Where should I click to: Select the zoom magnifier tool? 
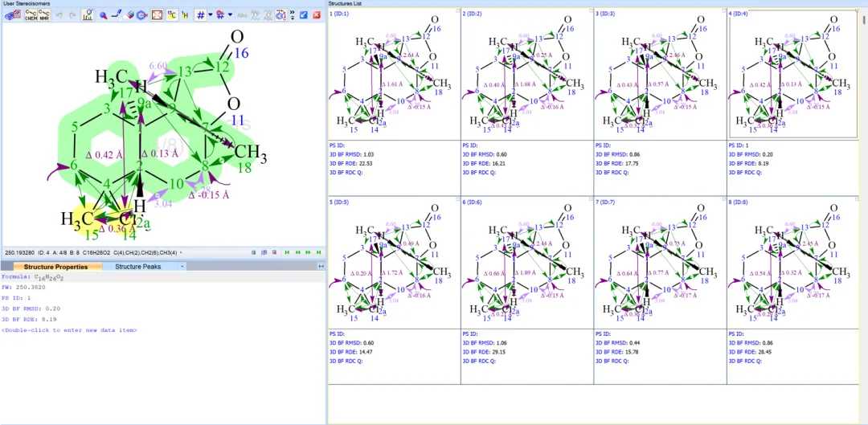pos(103,15)
